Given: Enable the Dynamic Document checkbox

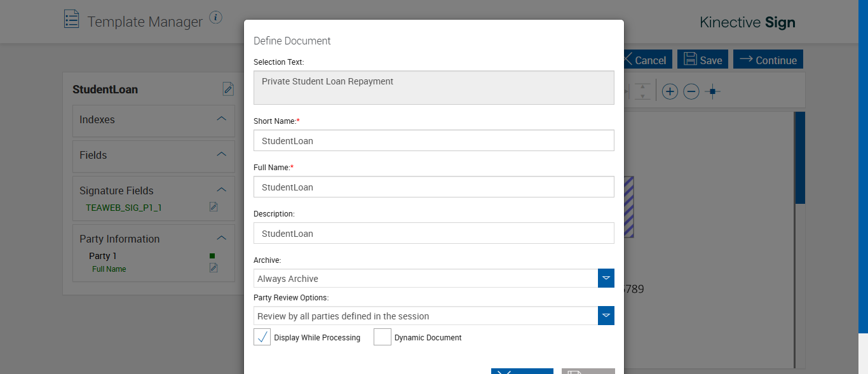Looking at the screenshot, I should click(x=383, y=337).
